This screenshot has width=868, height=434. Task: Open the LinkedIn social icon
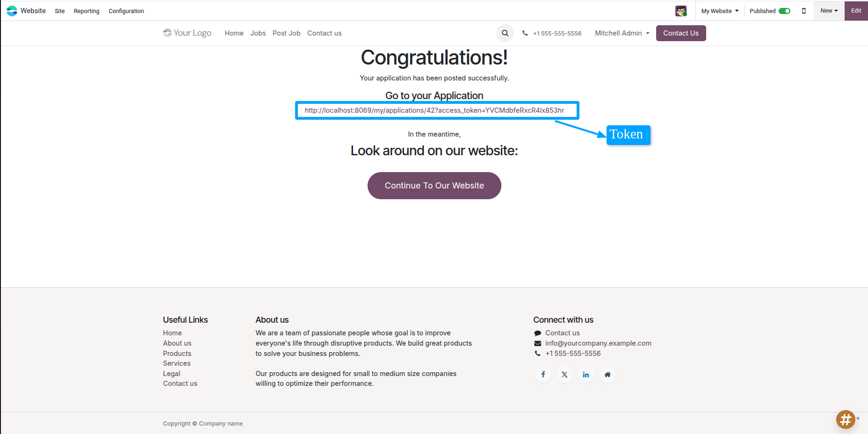[x=586, y=375]
